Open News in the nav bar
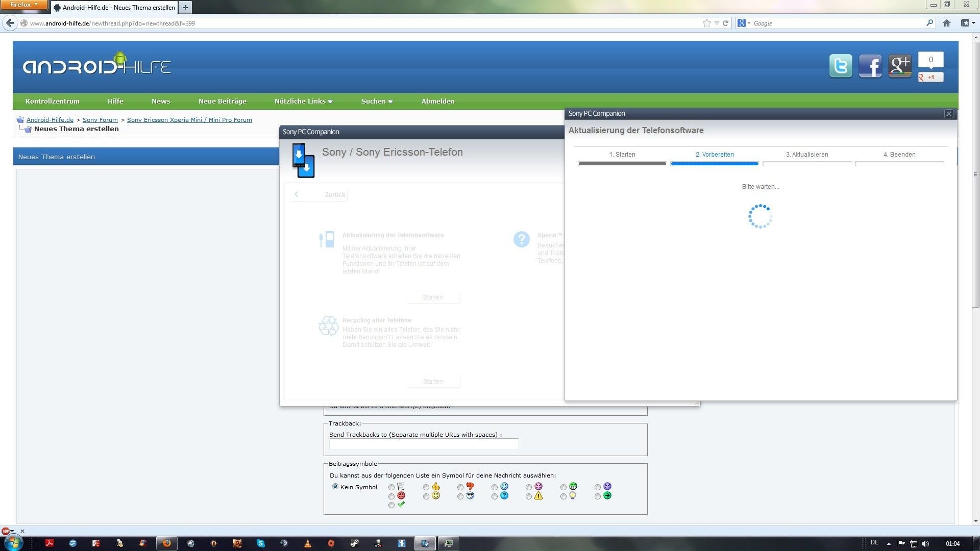 coord(161,101)
